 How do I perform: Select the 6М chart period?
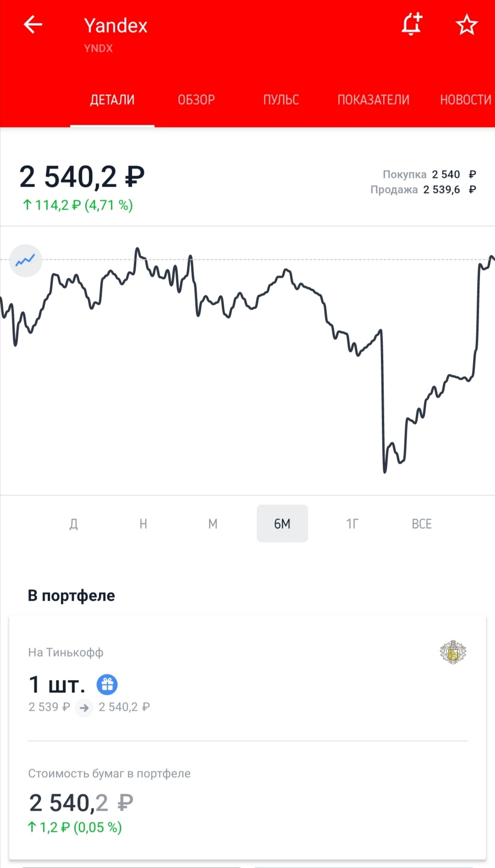[x=282, y=524]
